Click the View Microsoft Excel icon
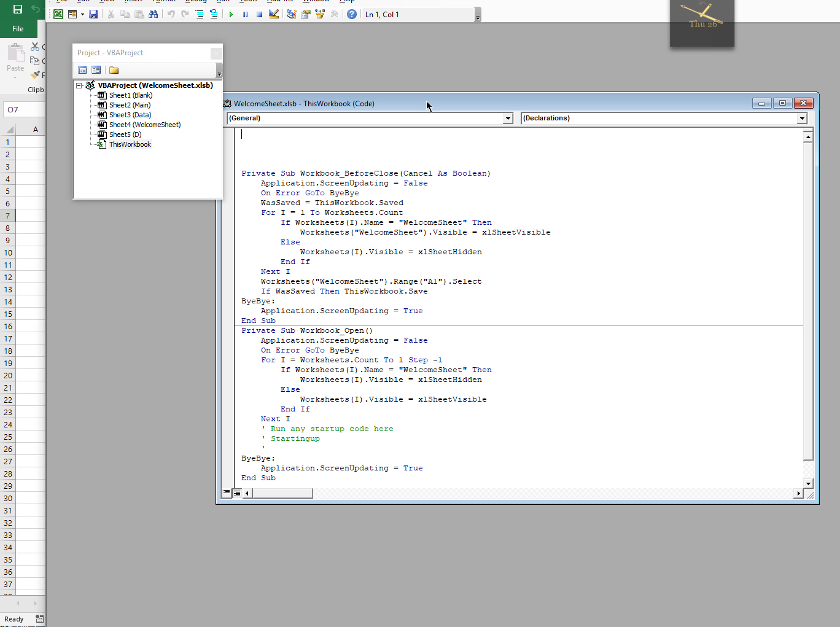Image resolution: width=840 pixels, height=627 pixels. tap(58, 14)
